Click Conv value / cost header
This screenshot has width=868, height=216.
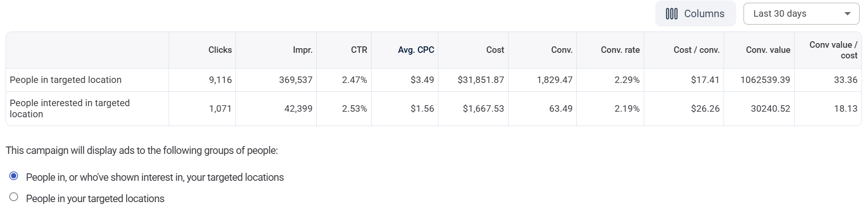(833, 50)
